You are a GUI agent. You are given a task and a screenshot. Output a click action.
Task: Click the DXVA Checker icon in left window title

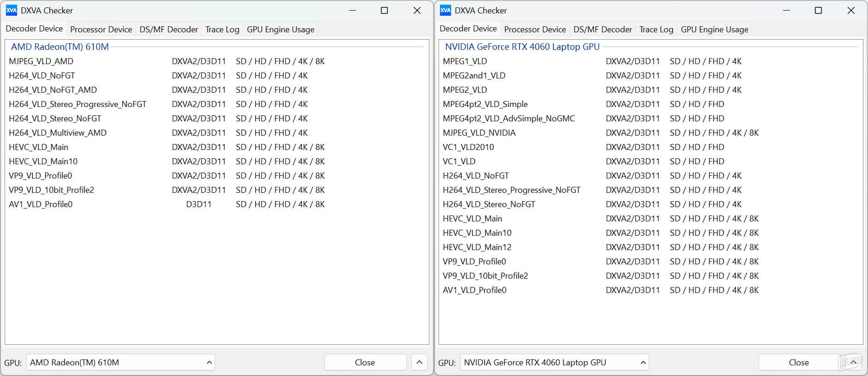[x=11, y=10]
